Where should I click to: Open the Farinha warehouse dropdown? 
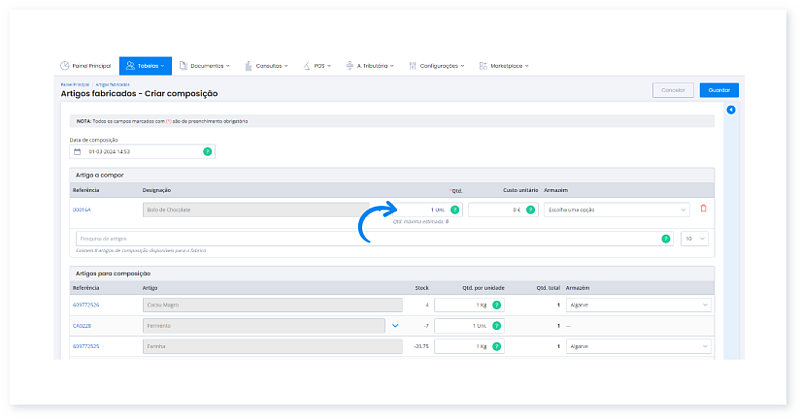coord(638,346)
